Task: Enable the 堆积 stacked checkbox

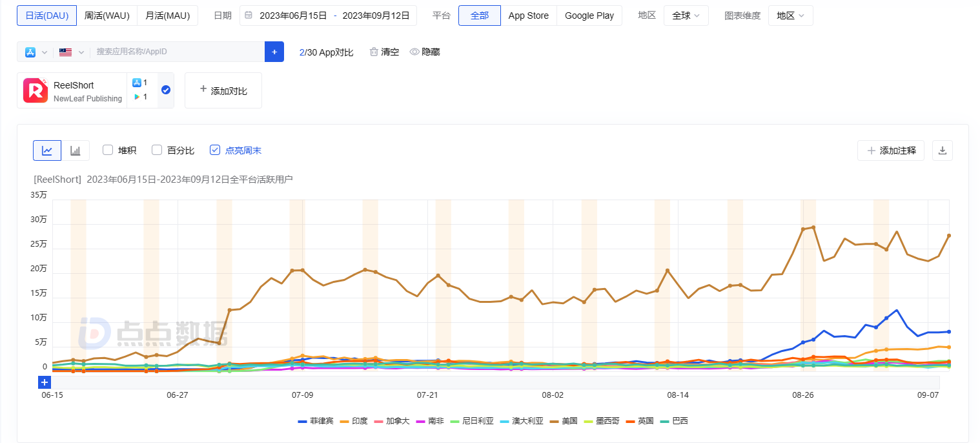Action: [x=108, y=150]
